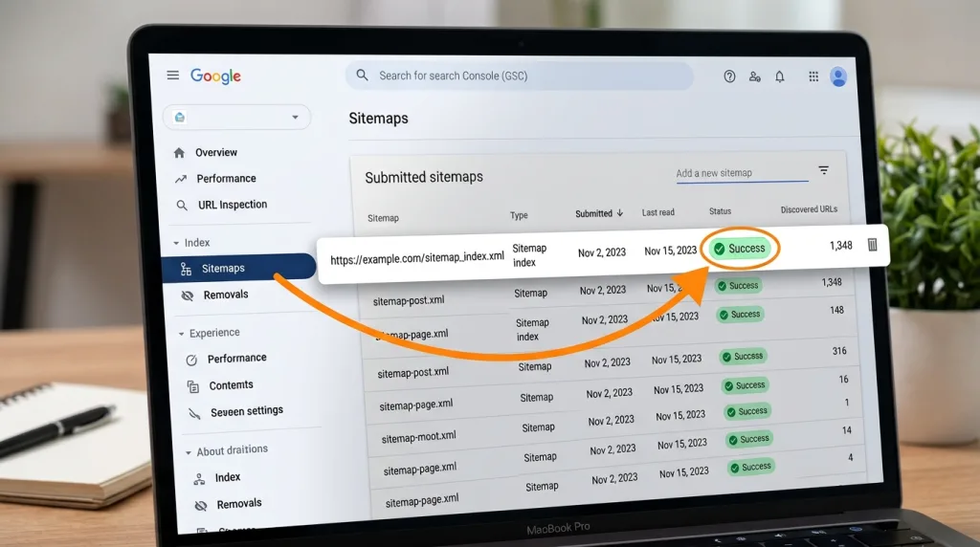Click the 1,348 value in sitemap_index.xml row
Viewport: 980px width, 547px height.
point(840,246)
